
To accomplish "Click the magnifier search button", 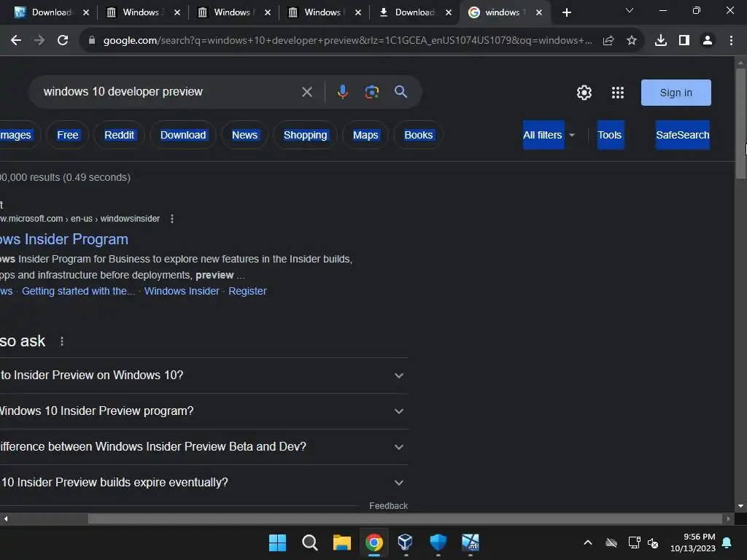I will point(400,91).
